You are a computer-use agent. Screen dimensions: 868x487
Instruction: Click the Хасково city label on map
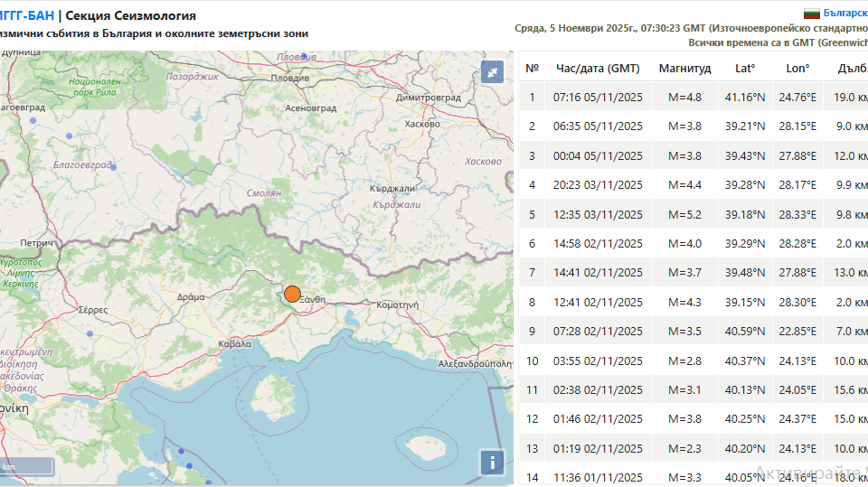point(422,124)
